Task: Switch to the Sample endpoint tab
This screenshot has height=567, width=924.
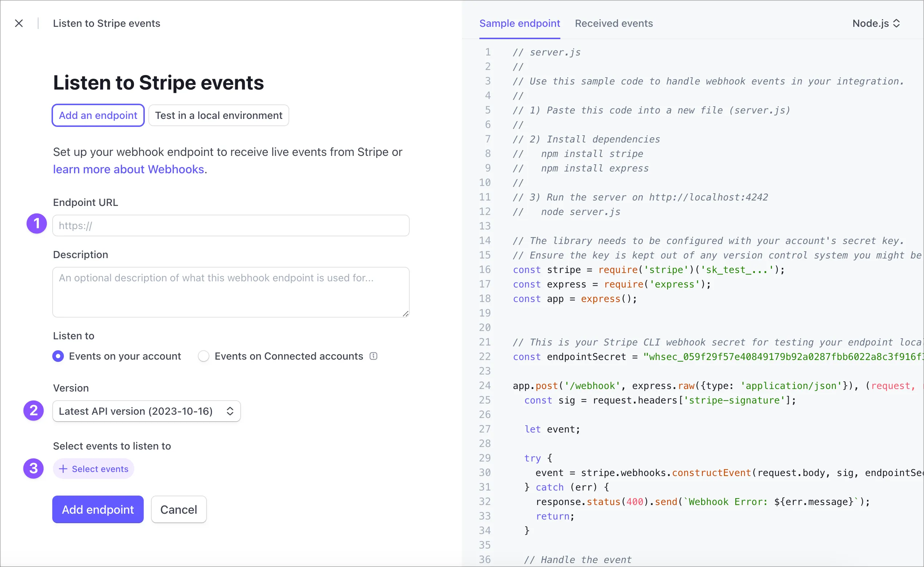Action: coord(519,23)
